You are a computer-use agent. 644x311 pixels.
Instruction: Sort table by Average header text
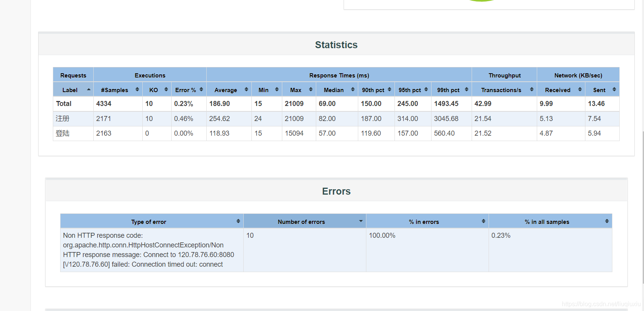pyautogui.click(x=226, y=90)
